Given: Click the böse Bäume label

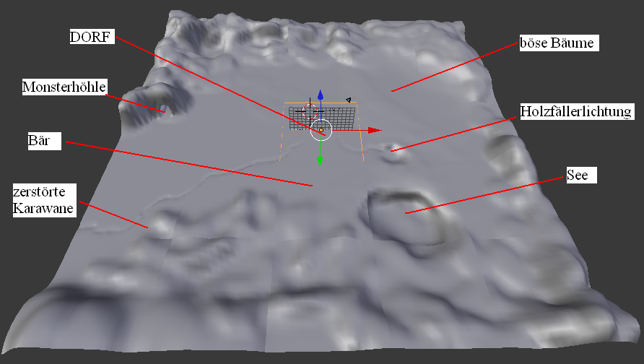Looking at the screenshot, I should point(557,43).
